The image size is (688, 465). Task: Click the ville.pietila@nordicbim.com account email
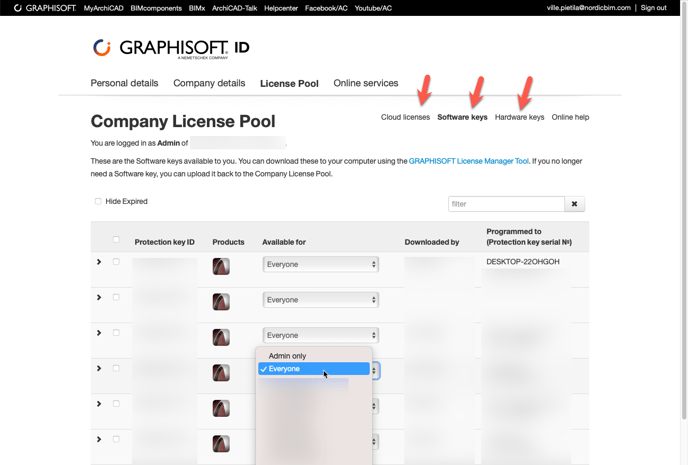[x=588, y=8]
